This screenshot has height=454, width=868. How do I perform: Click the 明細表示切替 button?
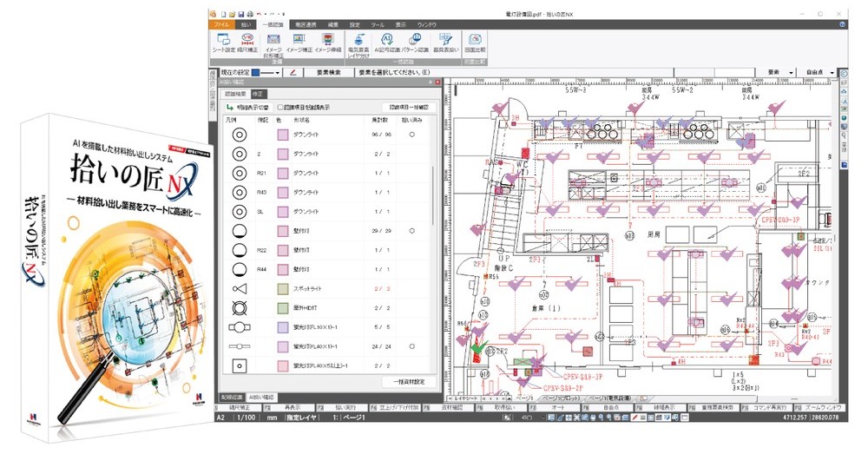248,108
